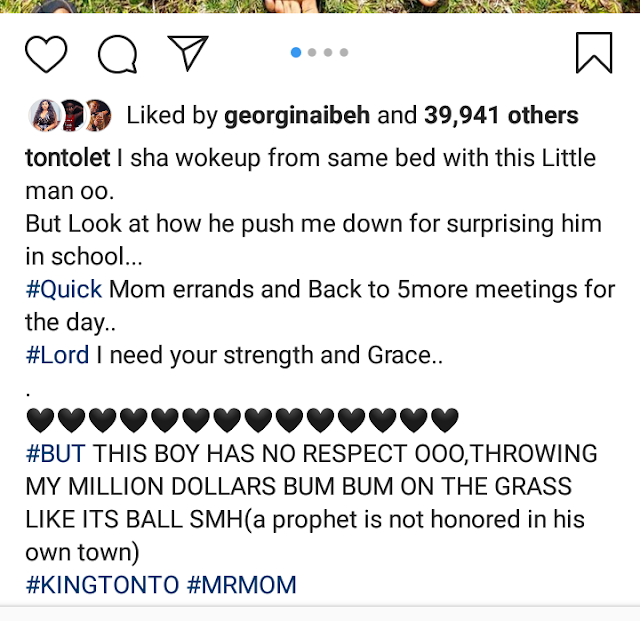640x621 pixels.
Task: Jump to the last carousel dot
Action: (x=344, y=52)
